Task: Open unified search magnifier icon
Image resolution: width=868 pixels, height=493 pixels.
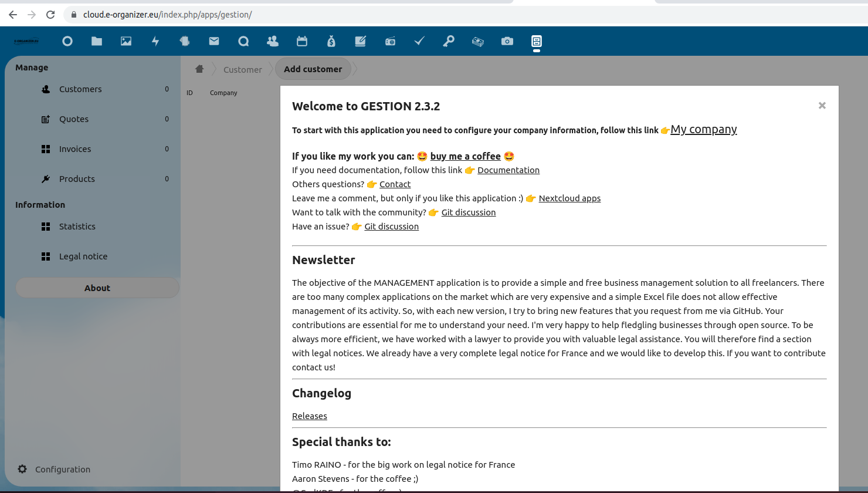Action: (x=243, y=41)
